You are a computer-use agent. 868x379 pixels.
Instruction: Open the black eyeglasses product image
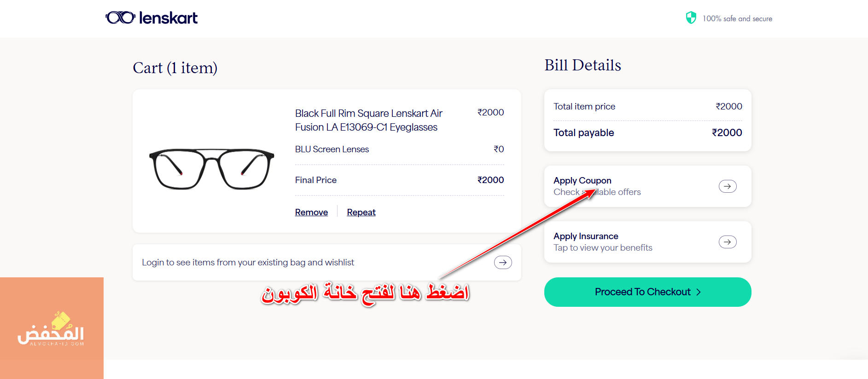coord(211,169)
